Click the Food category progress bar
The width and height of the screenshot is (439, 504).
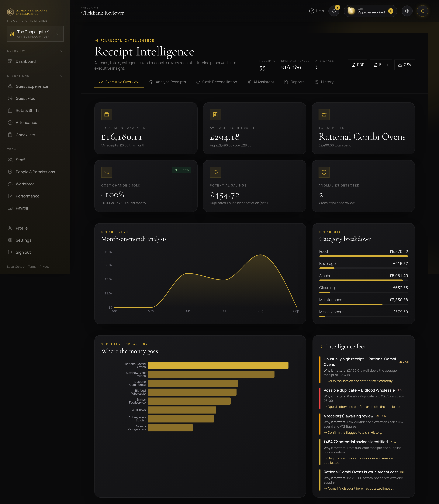click(364, 256)
